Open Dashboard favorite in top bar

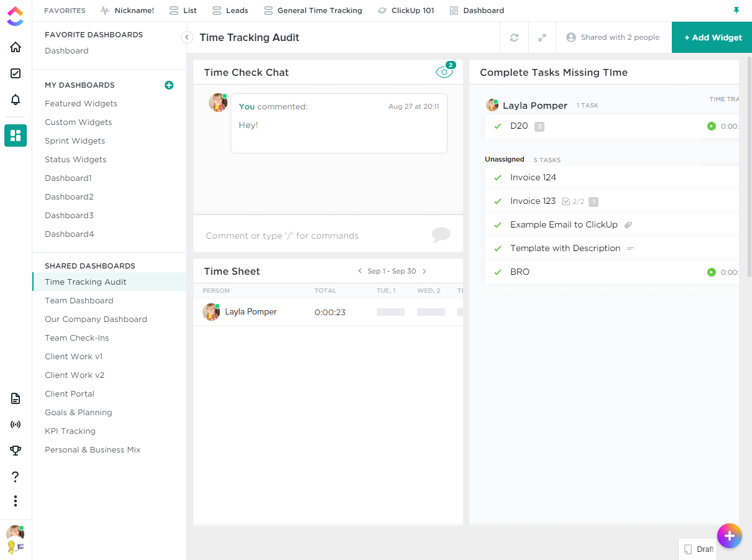pos(477,11)
